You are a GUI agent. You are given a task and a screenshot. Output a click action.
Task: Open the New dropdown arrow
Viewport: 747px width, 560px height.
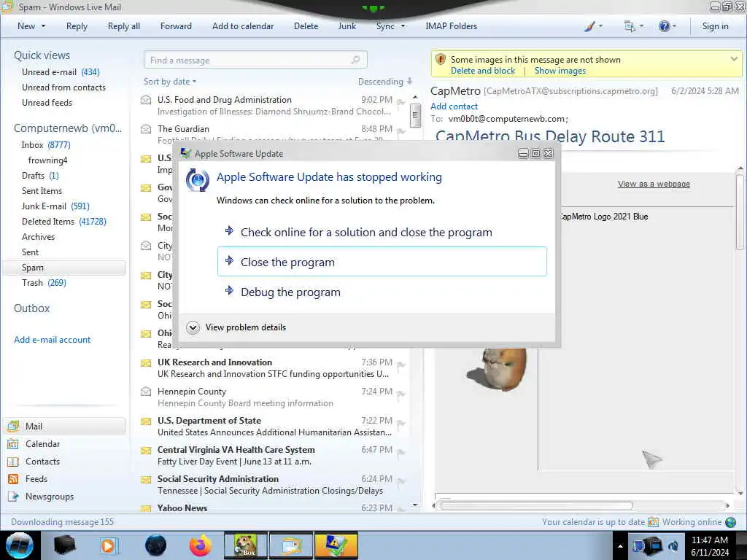coord(43,26)
